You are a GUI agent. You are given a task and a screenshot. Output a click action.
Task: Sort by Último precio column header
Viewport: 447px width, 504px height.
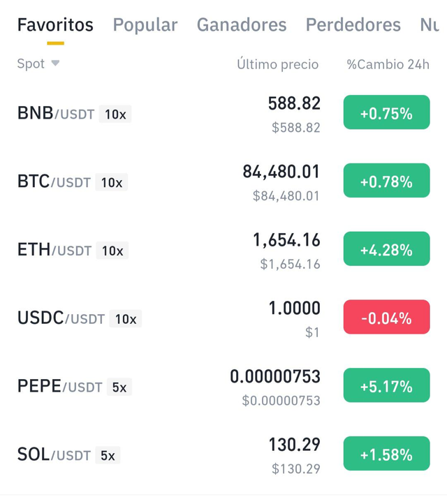click(278, 64)
